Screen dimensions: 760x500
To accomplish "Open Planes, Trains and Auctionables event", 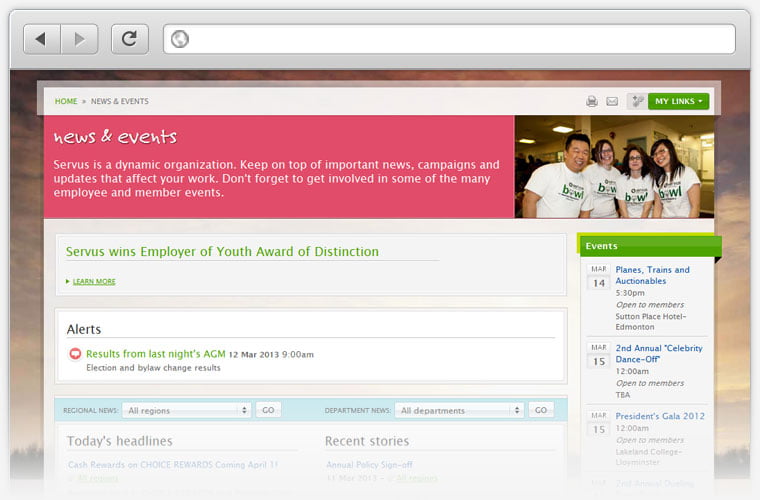I will (x=652, y=275).
